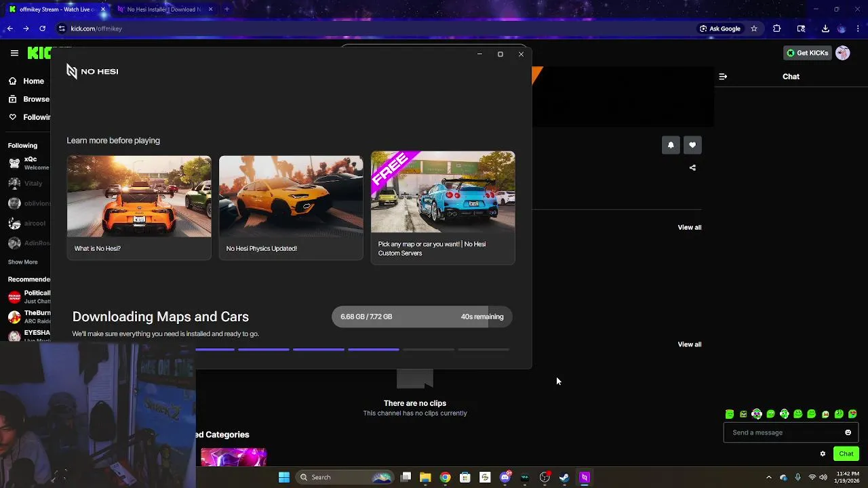Bookmark this page with star icon
This screenshot has height=488, width=868.
[x=753, y=28]
